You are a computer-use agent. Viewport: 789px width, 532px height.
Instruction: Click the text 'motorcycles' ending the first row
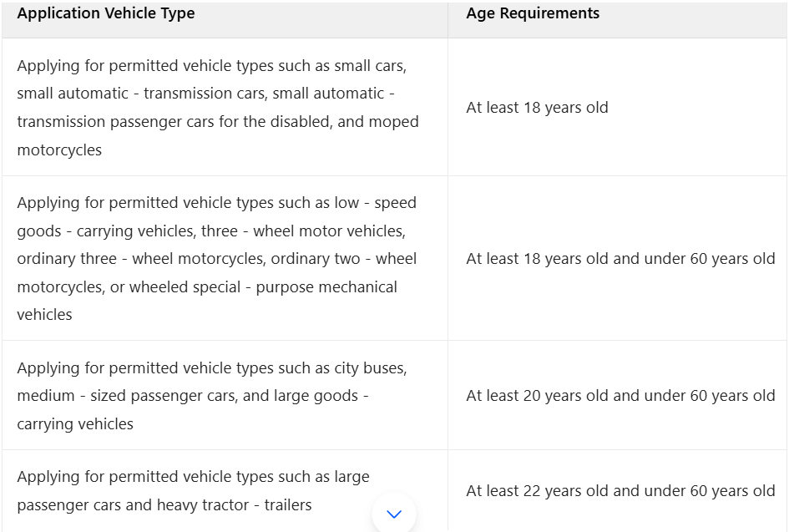(59, 150)
